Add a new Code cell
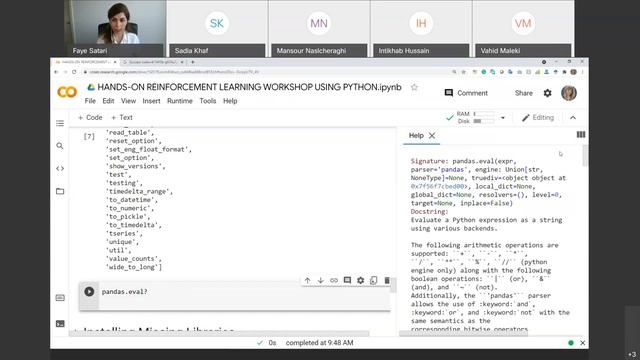The width and height of the screenshot is (640, 360). tap(90, 118)
